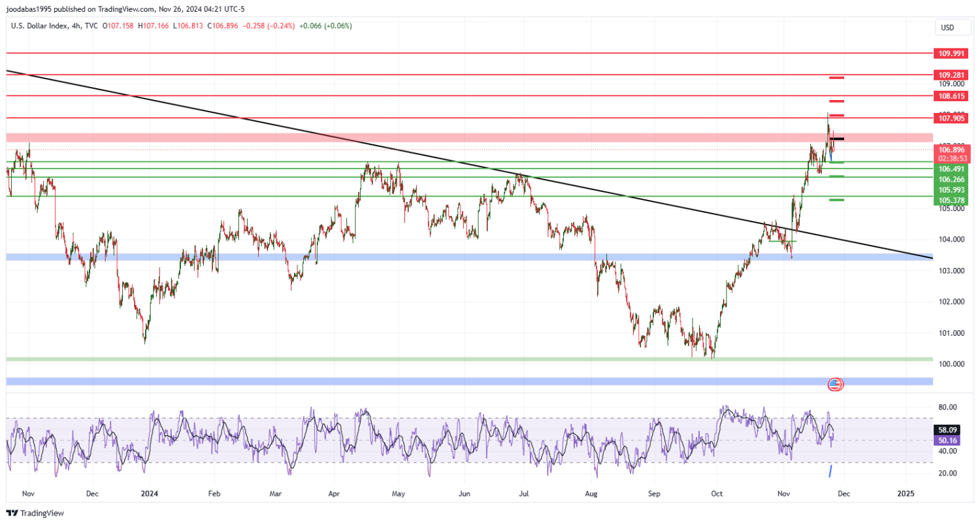Click the Apr label on time axis
Viewport: 980px width, 524px height.
(x=335, y=493)
